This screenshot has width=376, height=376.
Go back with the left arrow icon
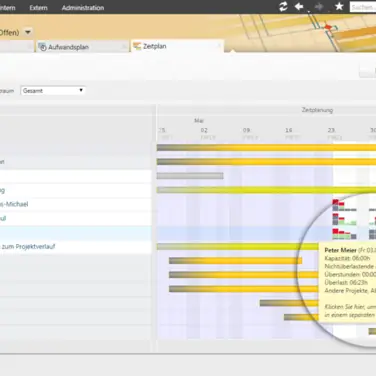pyautogui.click(x=299, y=6)
